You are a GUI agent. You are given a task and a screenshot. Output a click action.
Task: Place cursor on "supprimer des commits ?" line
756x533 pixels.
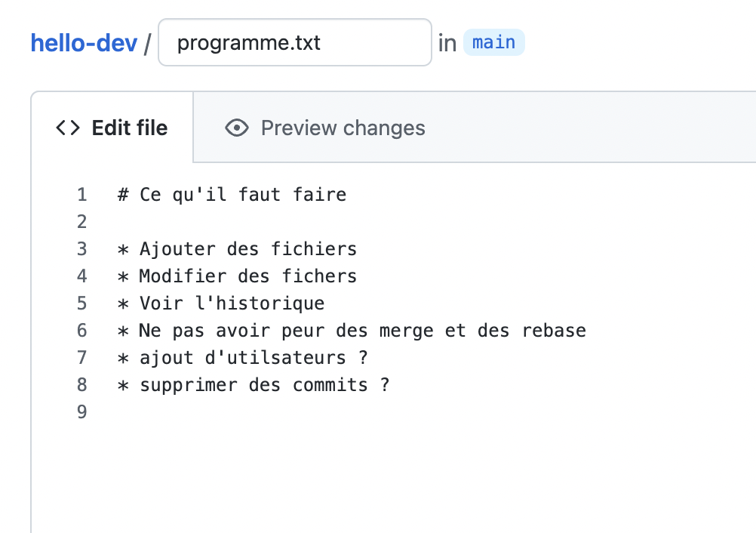point(264,385)
